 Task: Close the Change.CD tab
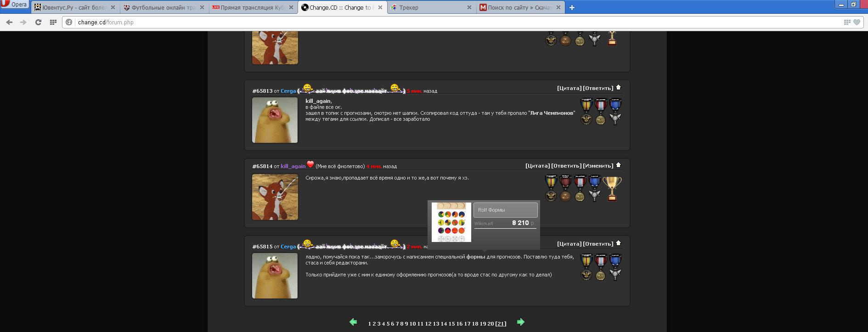coord(380,7)
